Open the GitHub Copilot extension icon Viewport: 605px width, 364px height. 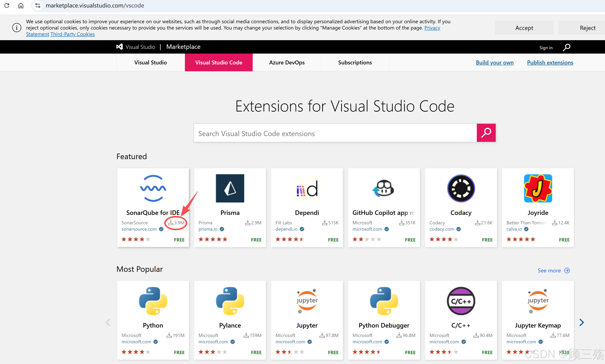384,188
